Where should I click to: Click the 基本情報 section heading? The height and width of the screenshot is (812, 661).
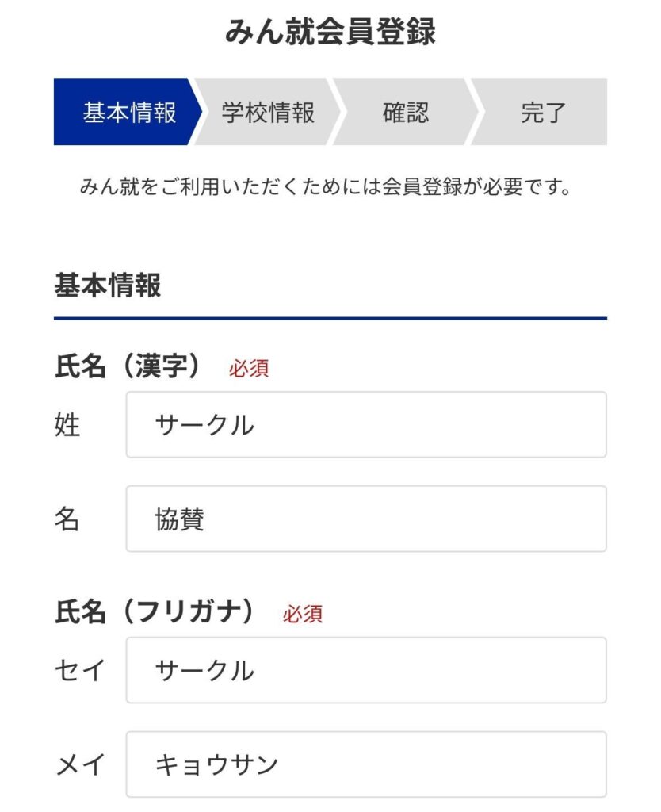click(108, 285)
